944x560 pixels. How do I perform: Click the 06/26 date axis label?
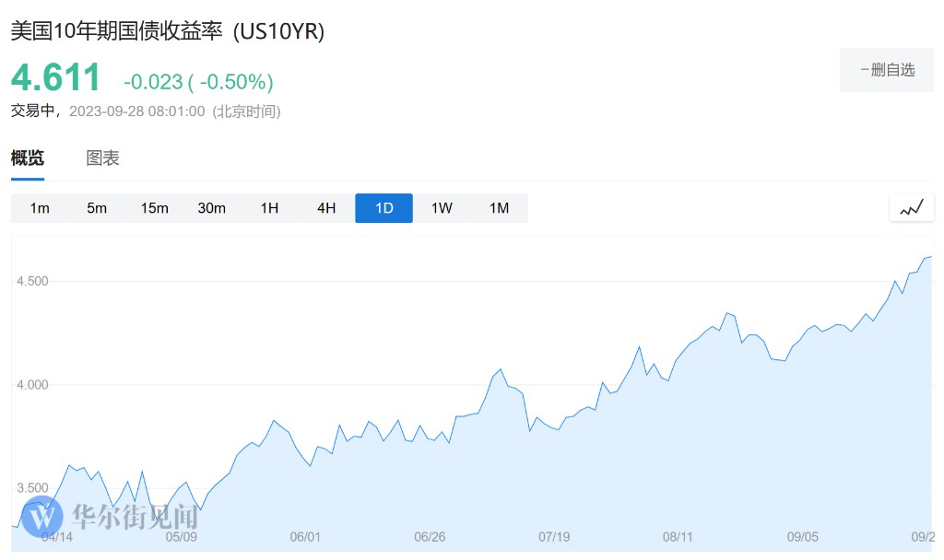click(430, 537)
